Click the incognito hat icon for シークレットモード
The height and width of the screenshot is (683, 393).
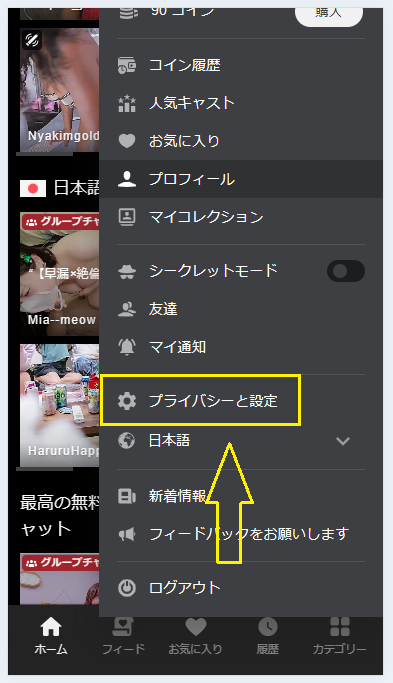pos(127,271)
